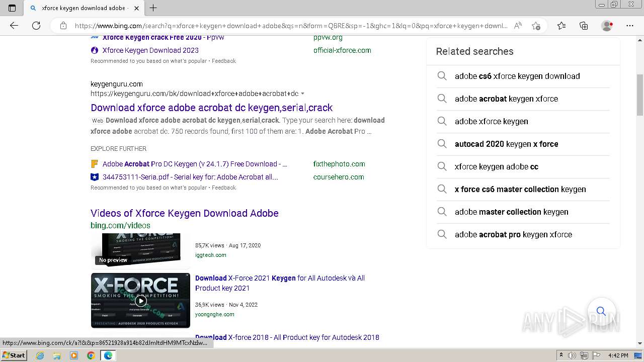Search icon beside x force cs6 master collection
Screen dimensions: 644x362
pos(442,189)
